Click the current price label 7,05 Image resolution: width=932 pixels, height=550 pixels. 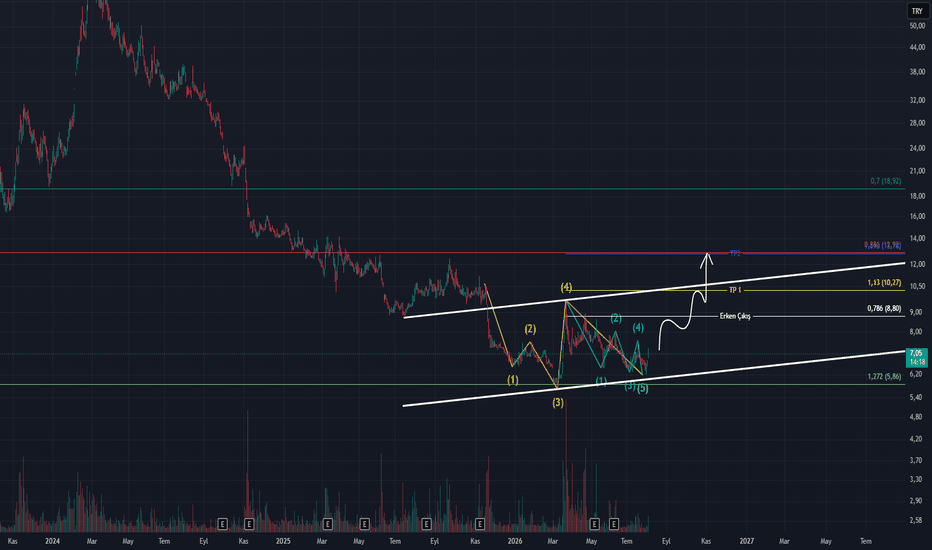click(x=916, y=353)
